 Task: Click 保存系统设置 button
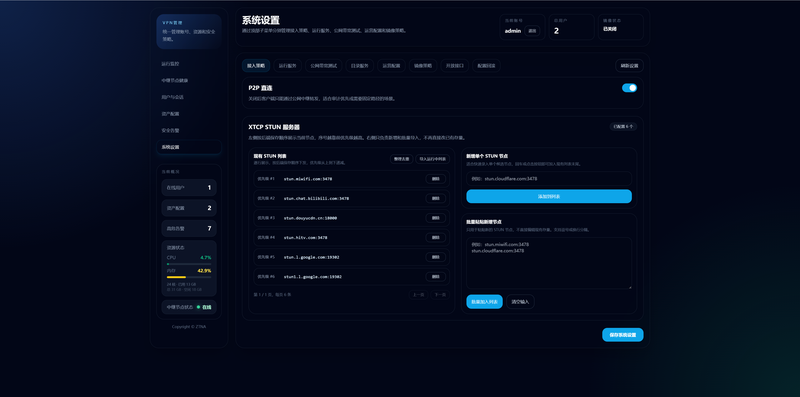[x=622, y=335]
